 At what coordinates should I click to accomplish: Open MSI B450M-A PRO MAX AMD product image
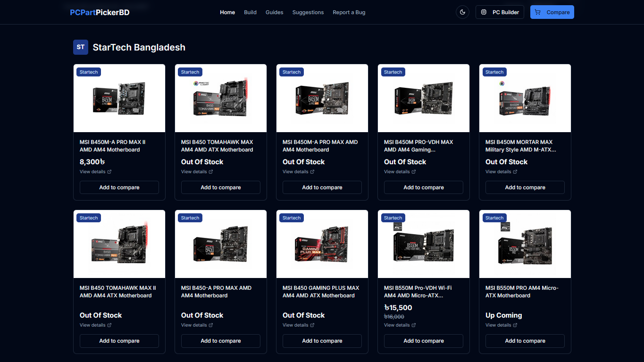[x=322, y=98]
